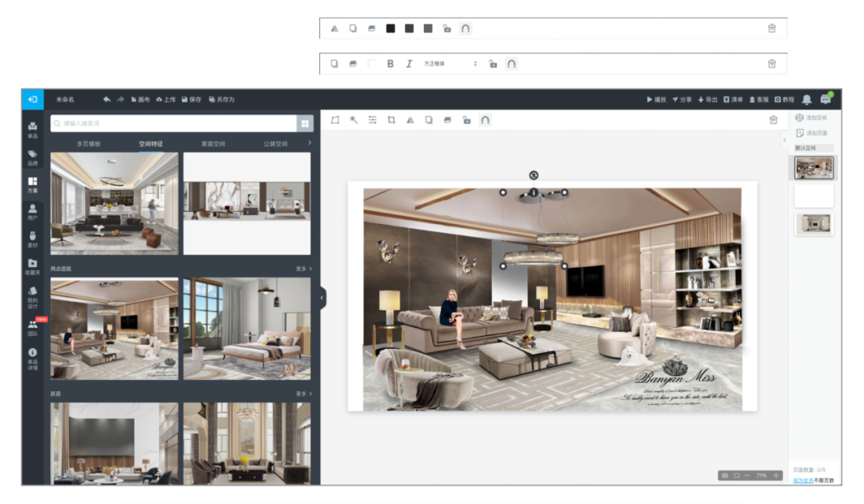Toggle Bold in the text toolbar
This screenshot has width=864, height=504.
[390, 64]
